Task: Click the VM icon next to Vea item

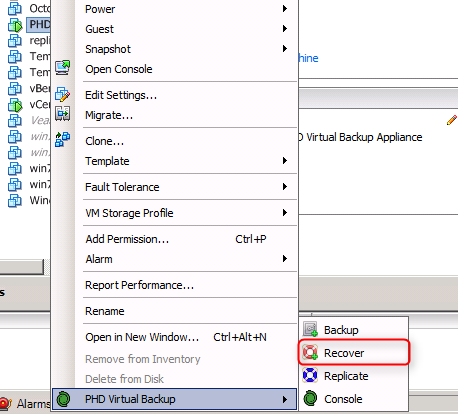Action: click(x=15, y=120)
